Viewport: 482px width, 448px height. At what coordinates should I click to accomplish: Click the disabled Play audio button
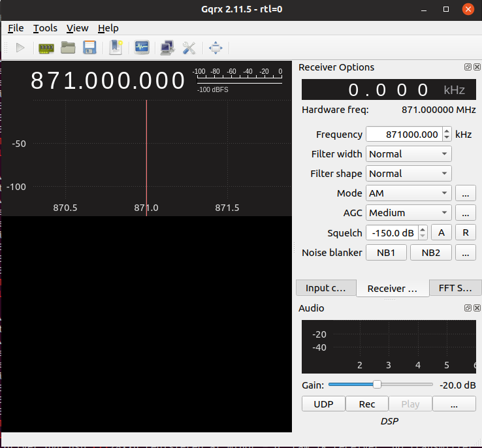[410, 404]
